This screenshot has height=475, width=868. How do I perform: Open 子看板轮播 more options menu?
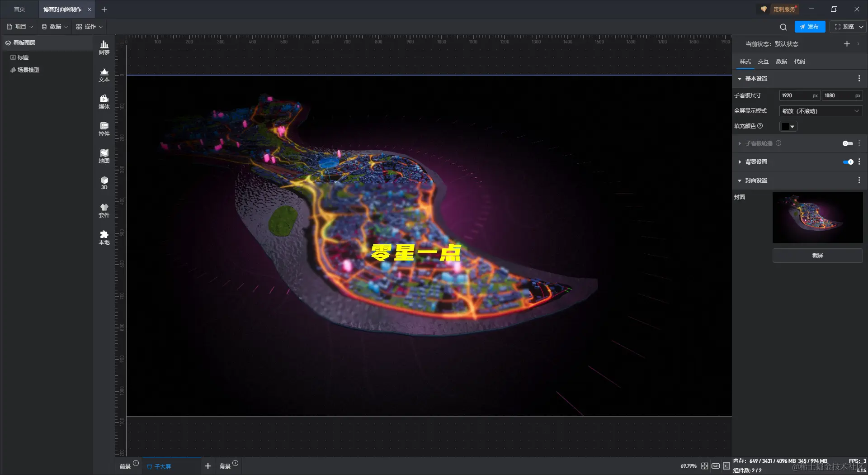pos(859,143)
